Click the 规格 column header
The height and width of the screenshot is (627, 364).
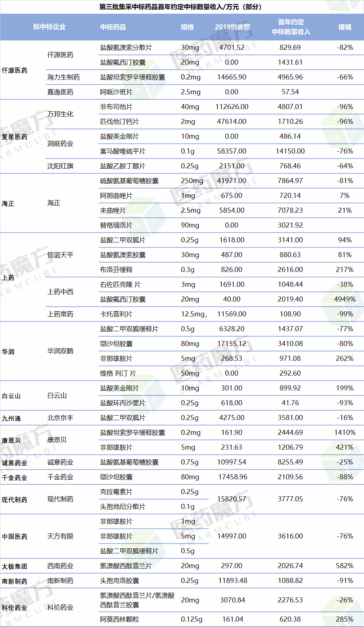pyautogui.click(x=187, y=27)
